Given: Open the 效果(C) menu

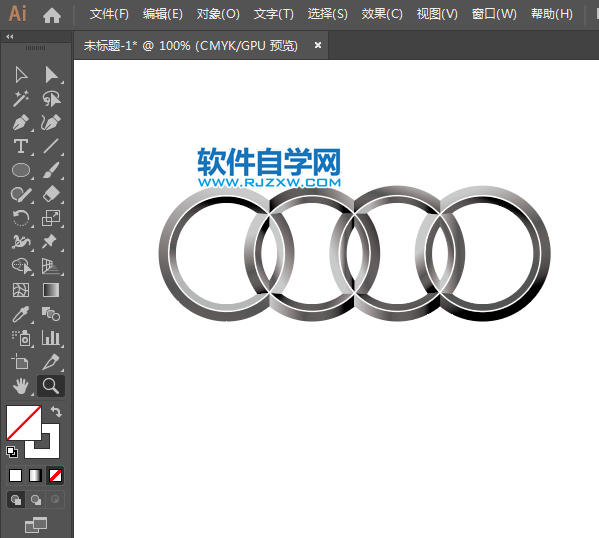Looking at the screenshot, I should tap(382, 14).
